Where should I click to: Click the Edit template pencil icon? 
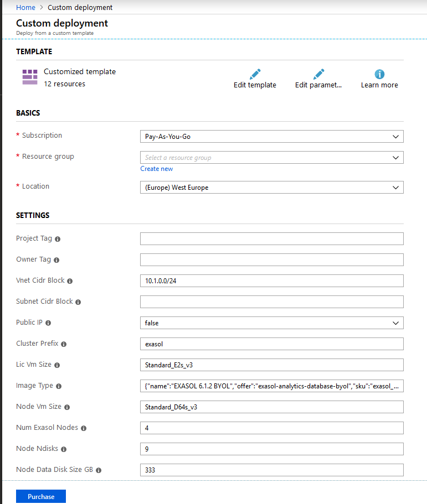coord(255,74)
